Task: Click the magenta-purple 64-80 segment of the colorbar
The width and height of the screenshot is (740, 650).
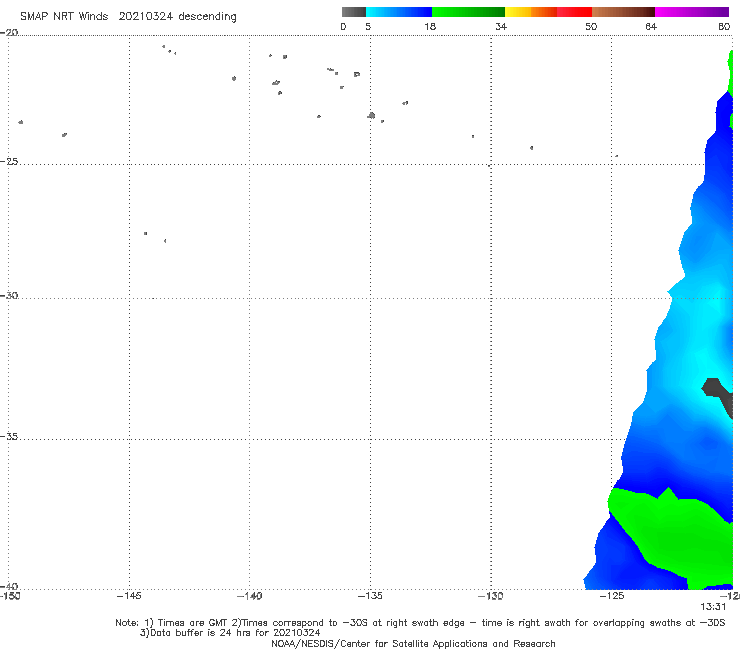Action: click(x=692, y=12)
